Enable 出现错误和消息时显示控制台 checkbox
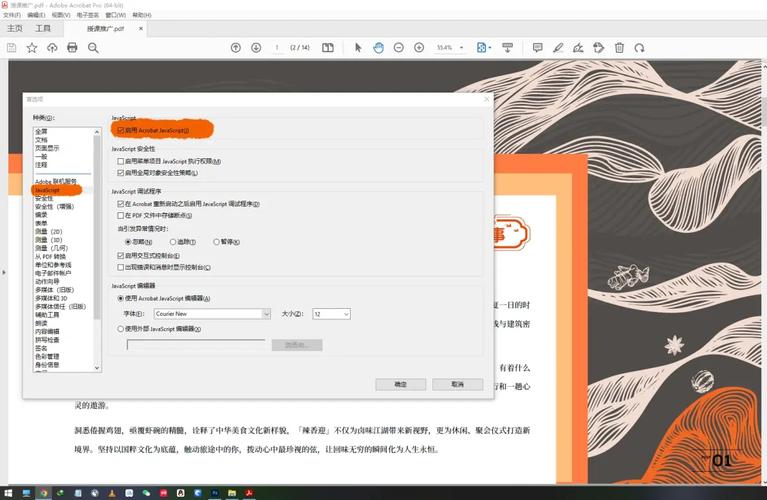The image size is (767, 500). coord(120,267)
